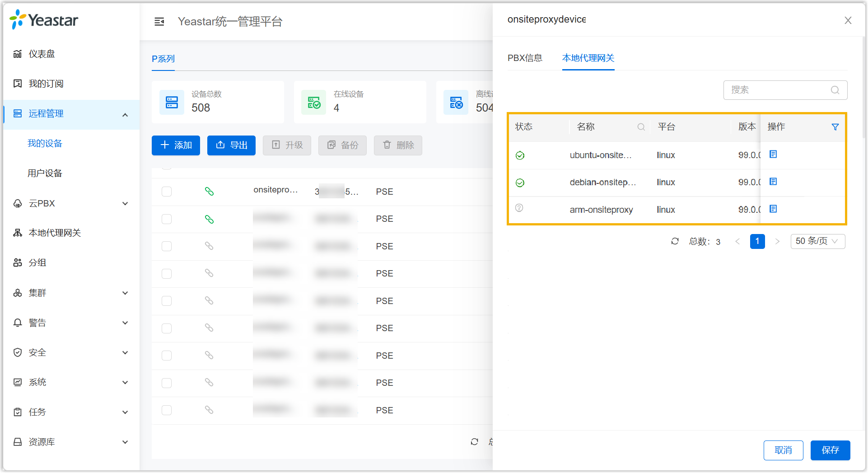Viewport: 868px width, 473px height.
Task: Check the checkbox for onsitepro device row
Action: 167,192
